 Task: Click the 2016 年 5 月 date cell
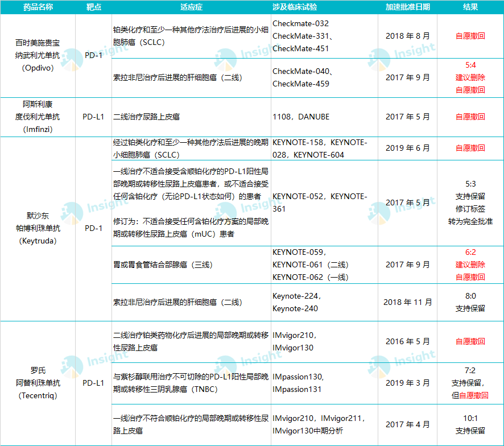(407, 342)
